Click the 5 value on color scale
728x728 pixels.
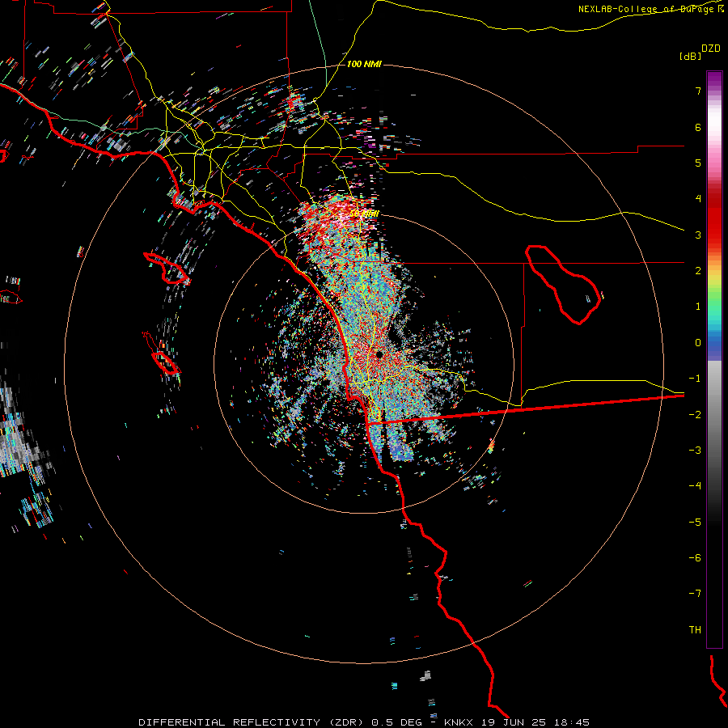698,163
